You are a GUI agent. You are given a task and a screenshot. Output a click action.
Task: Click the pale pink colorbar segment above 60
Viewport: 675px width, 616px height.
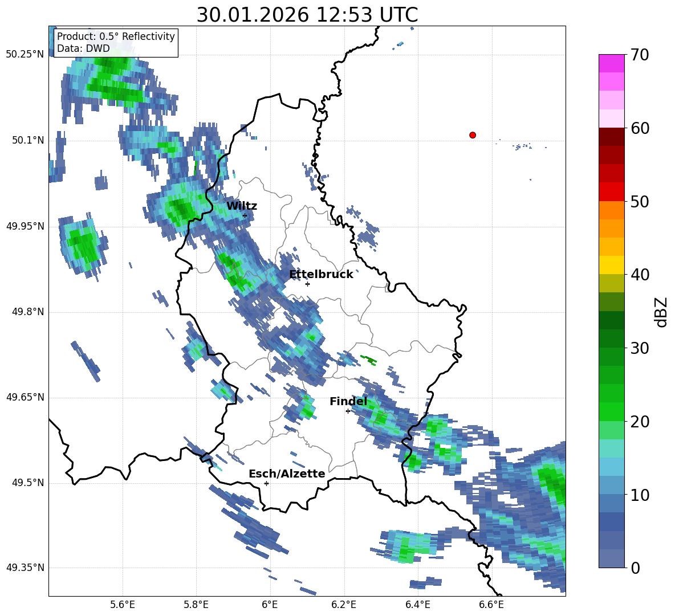tap(612, 119)
